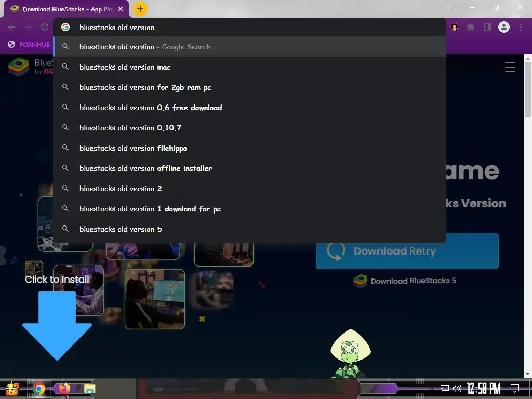532x399 pixels.
Task: Select suggestion '0.6 free download'
Action: pos(249,108)
